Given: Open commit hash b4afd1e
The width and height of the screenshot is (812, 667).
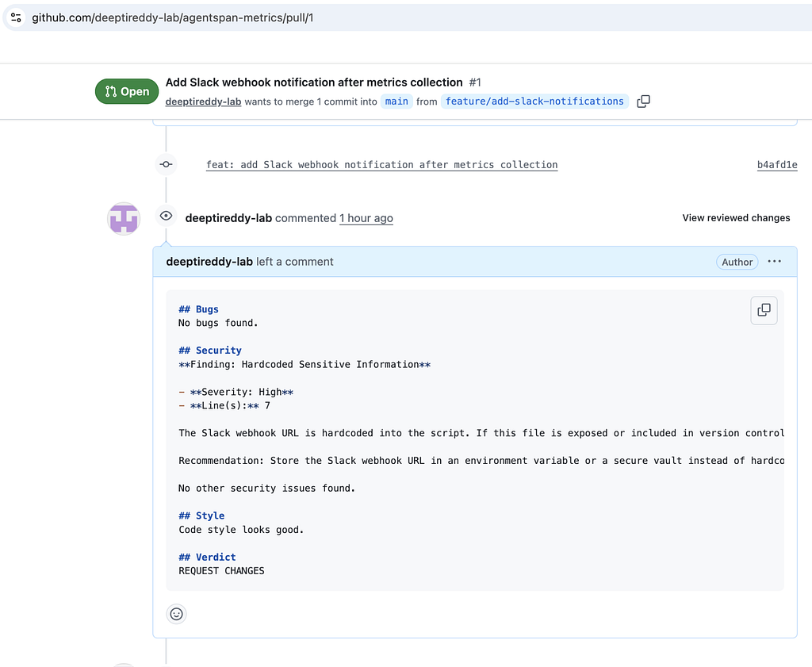Looking at the screenshot, I should (x=776, y=165).
